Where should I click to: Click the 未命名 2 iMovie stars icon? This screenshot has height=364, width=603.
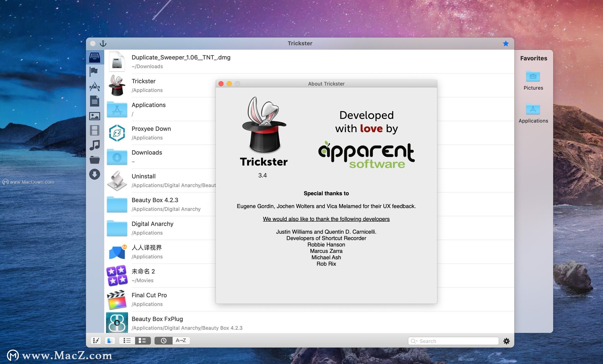tap(117, 275)
